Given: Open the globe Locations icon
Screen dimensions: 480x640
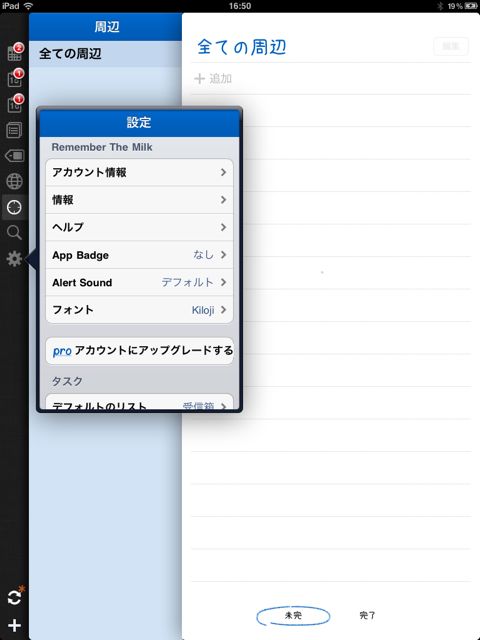Looking at the screenshot, I should 15,181.
